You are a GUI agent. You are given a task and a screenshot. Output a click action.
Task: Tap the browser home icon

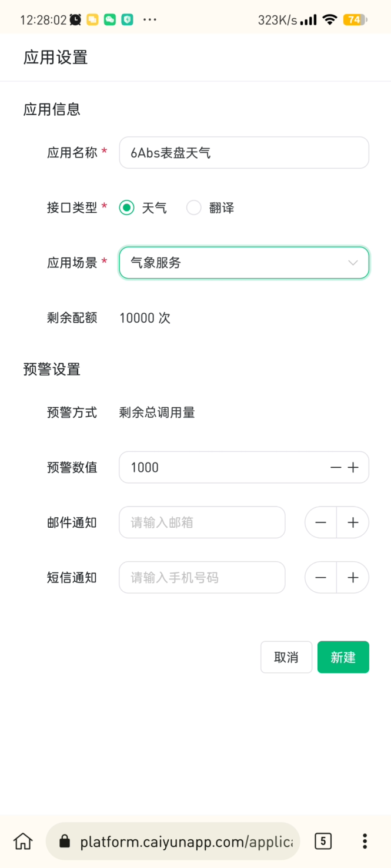23,841
